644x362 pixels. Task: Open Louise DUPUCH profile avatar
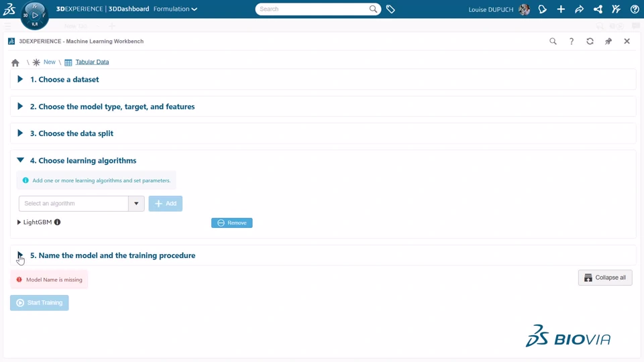pyautogui.click(x=524, y=9)
